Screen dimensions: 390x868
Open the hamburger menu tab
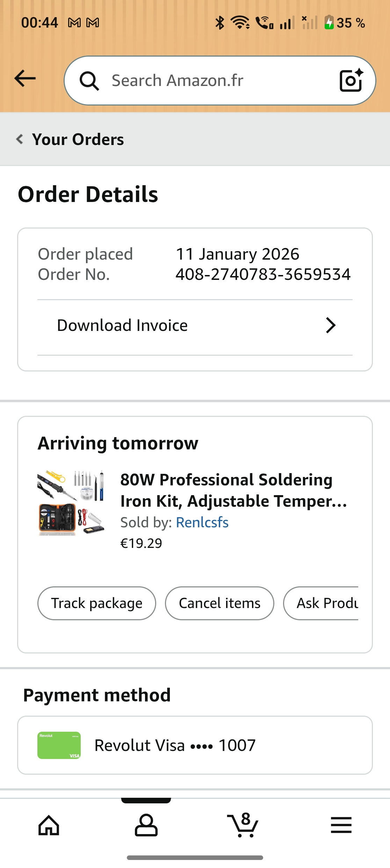(x=341, y=825)
